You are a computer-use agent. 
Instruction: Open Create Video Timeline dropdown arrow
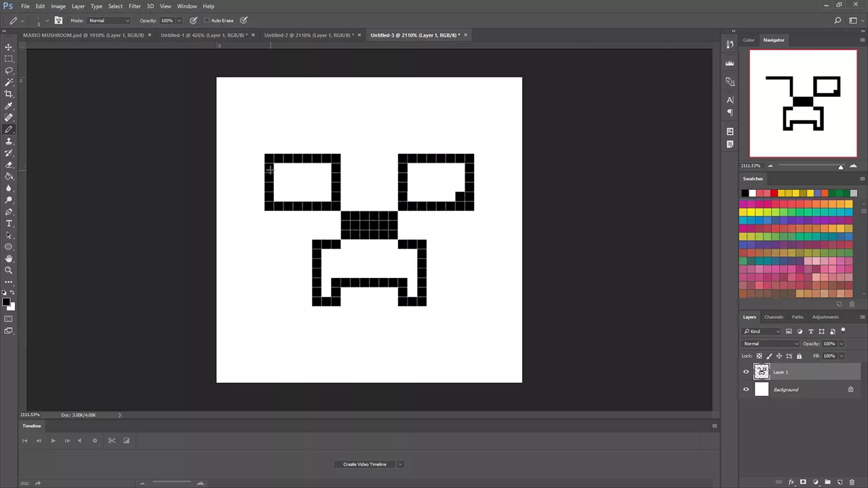click(x=400, y=464)
